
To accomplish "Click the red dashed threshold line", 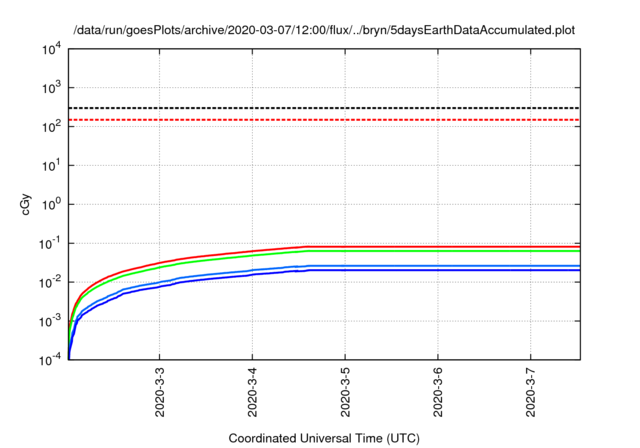I will coord(324,120).
